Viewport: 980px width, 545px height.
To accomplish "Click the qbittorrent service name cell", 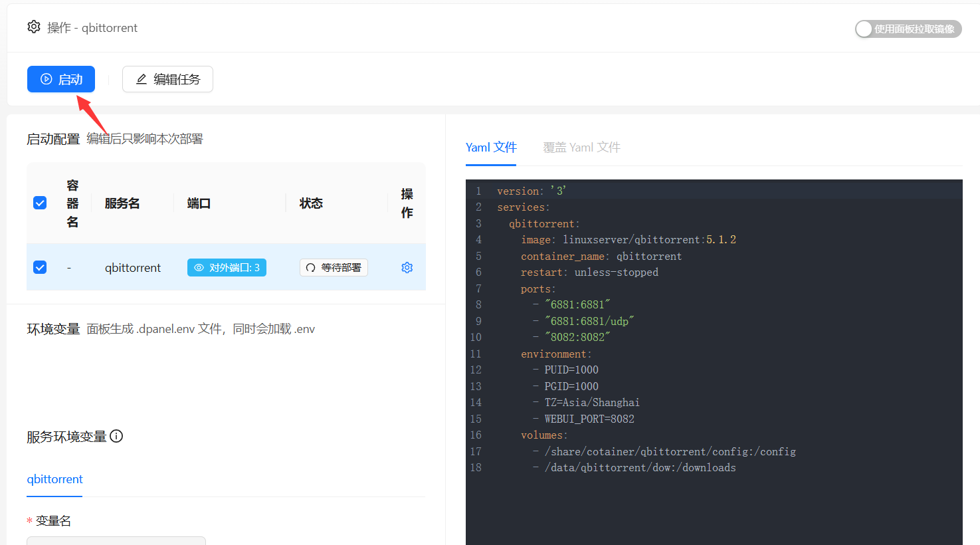I will [133, 267].
